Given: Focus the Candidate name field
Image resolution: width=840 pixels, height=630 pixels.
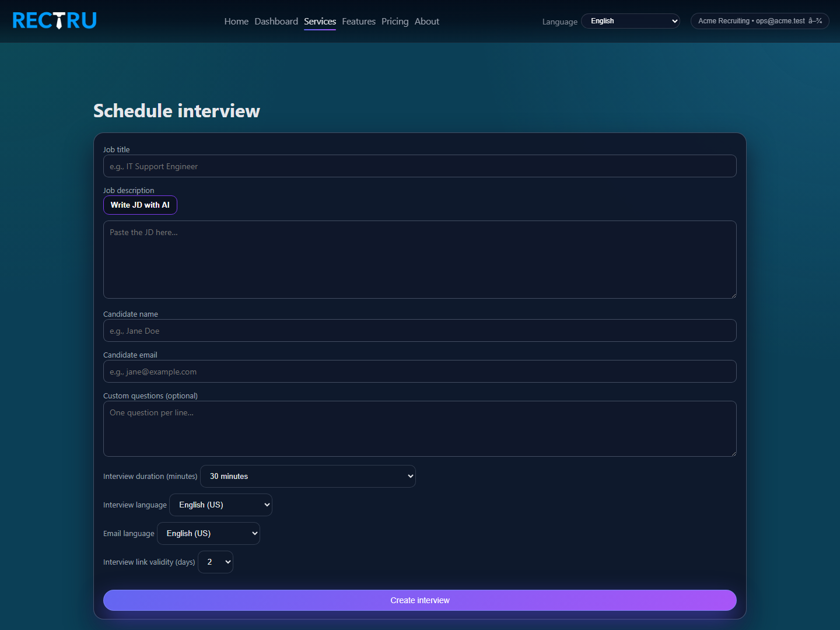Looking at the screenshot, I should pyautogui.click(x=419, y=330).
